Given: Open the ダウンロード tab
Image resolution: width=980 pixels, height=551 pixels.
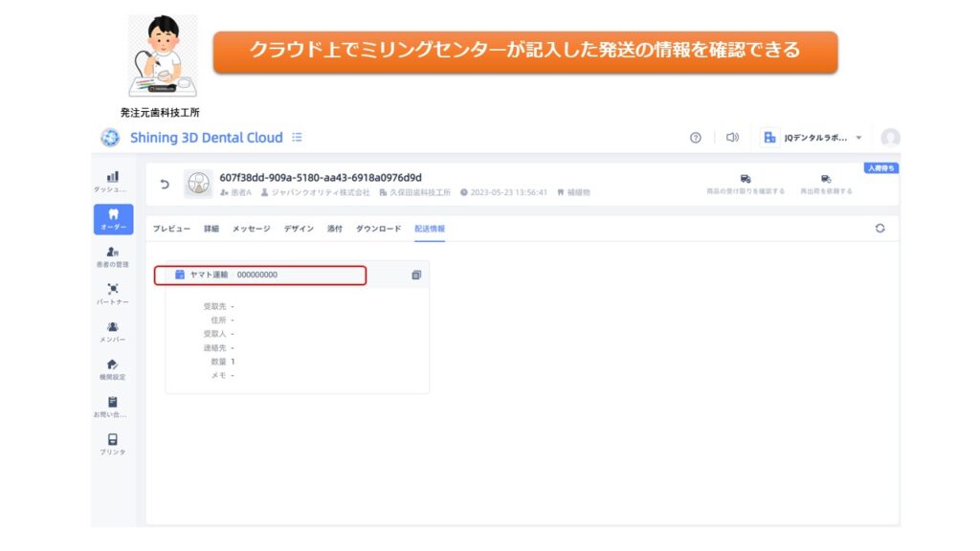Looking at the screenshot, I should 378,229.
